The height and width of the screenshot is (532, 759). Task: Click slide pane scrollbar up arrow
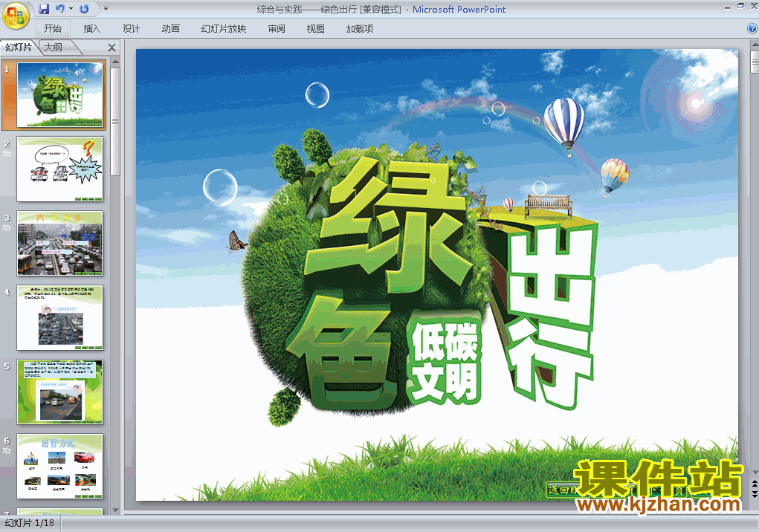click(115, 62)
